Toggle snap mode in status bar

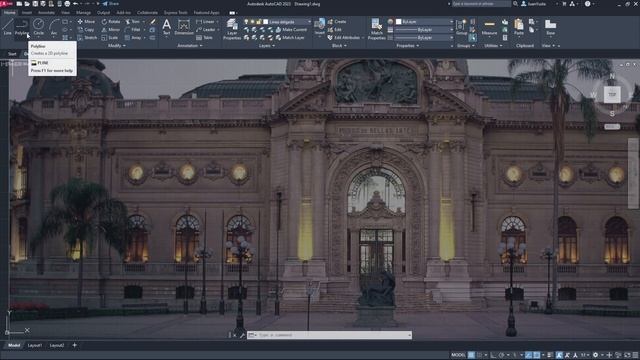coord(480,355)
